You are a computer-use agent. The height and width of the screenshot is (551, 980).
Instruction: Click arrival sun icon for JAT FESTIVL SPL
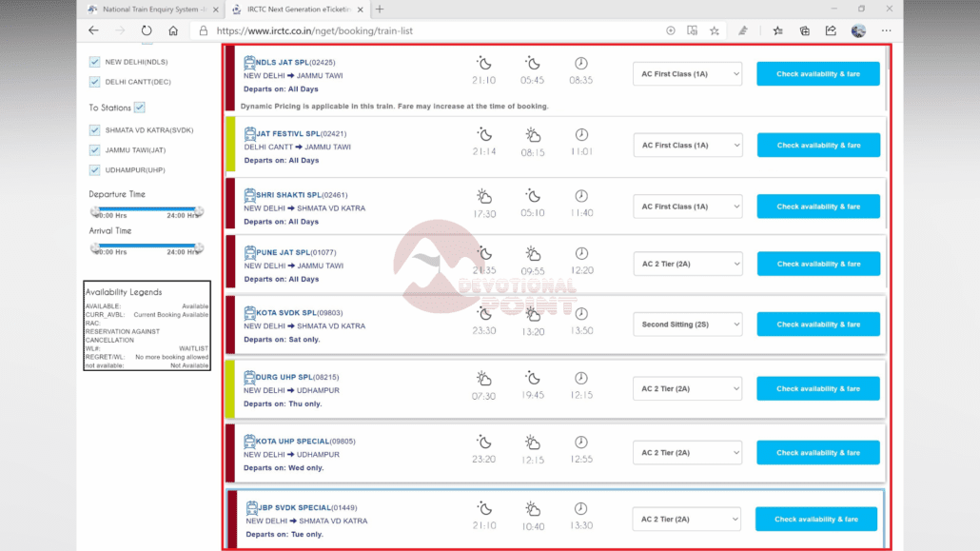tap(533, 134)
